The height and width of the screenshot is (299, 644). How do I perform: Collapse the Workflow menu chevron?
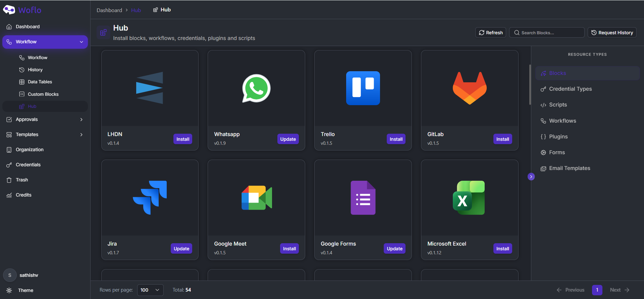[x=81, y=42]
